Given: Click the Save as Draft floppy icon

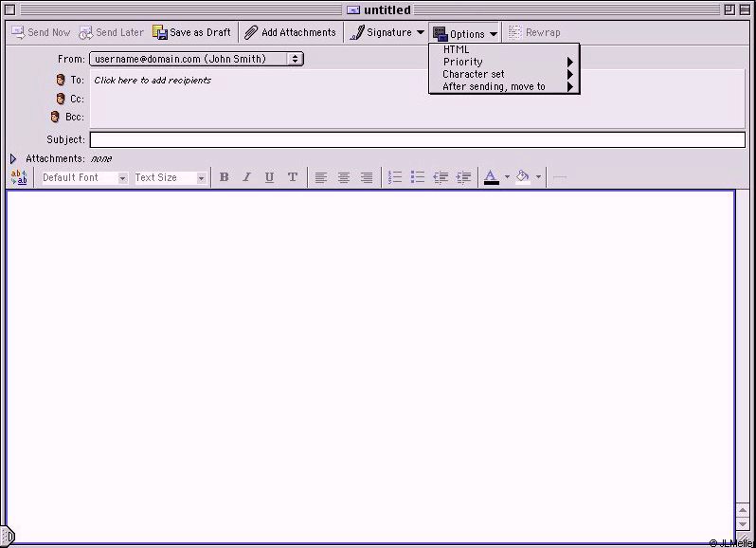Looking at the screenshot, I should [160, 32].
